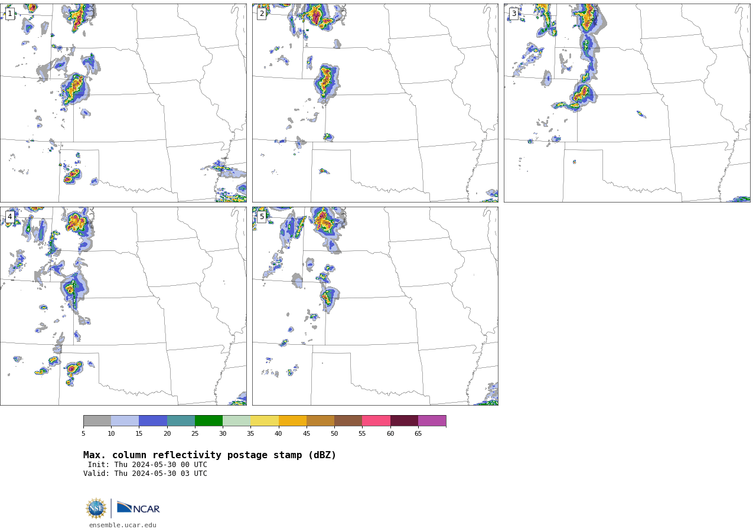Click the purple above-65 dBZ swatch

pos(432,421)
